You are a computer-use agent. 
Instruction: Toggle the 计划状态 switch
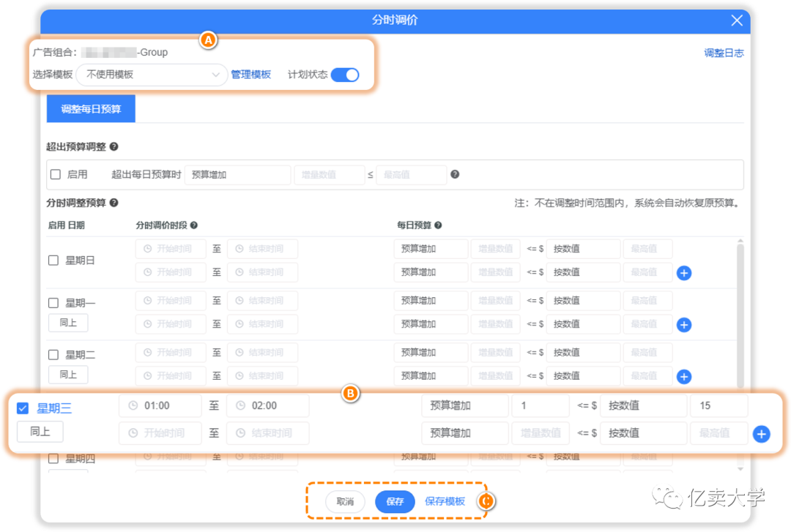coord(345,75)
